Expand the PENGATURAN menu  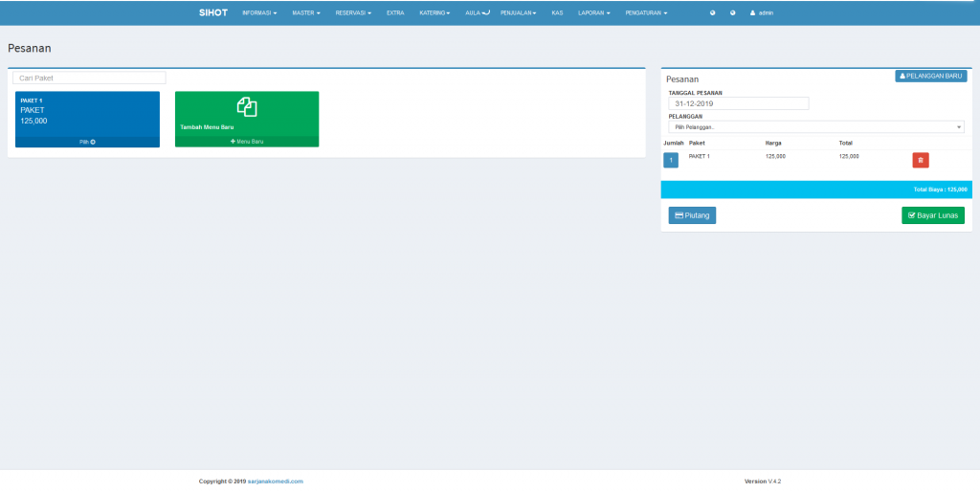tap(646, 12)
